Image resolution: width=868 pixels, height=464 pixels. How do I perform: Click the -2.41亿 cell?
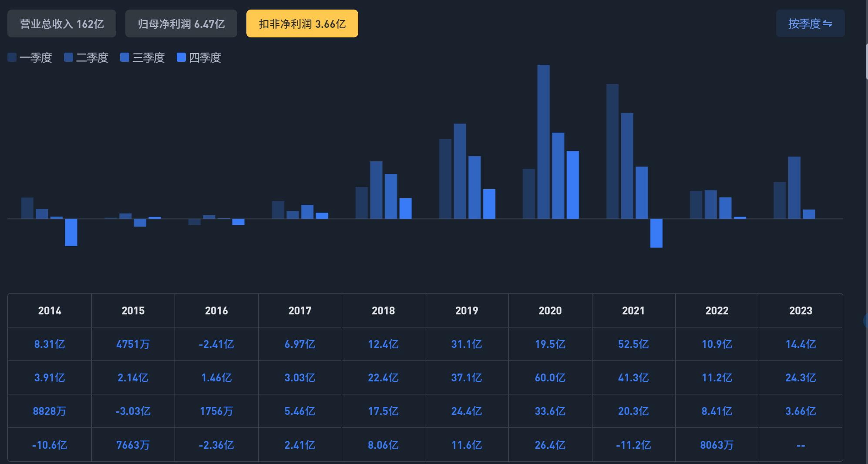(216, 344)
